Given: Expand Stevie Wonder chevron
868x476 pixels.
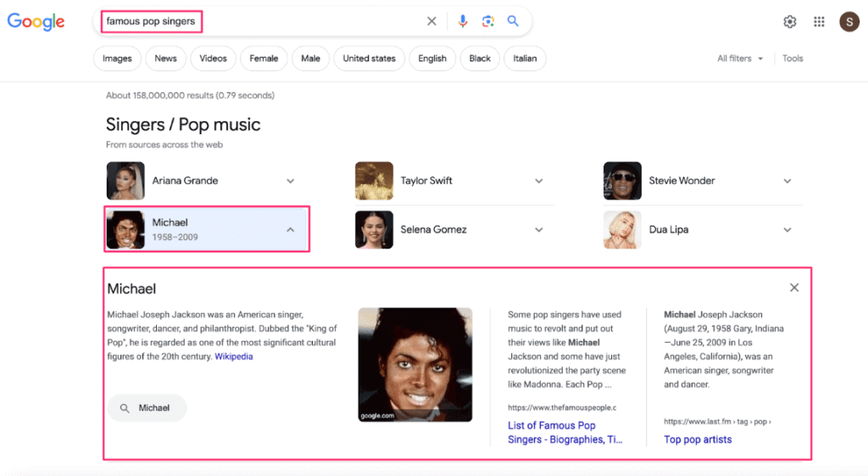Looking at the screenshot, I should [x=787, y=182].
